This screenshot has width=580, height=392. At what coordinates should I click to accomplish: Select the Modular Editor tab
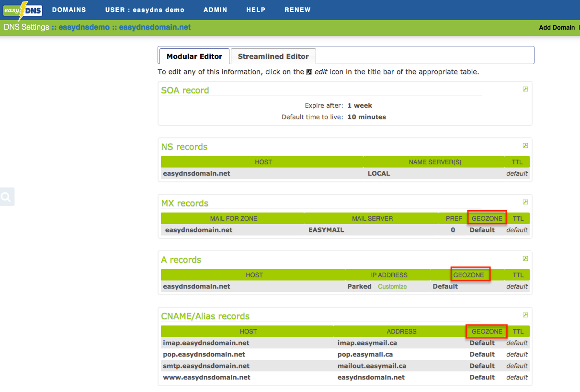click(193, 56)
